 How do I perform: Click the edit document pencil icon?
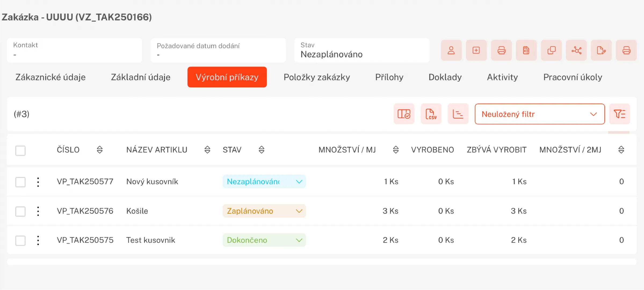pos(601,50)
